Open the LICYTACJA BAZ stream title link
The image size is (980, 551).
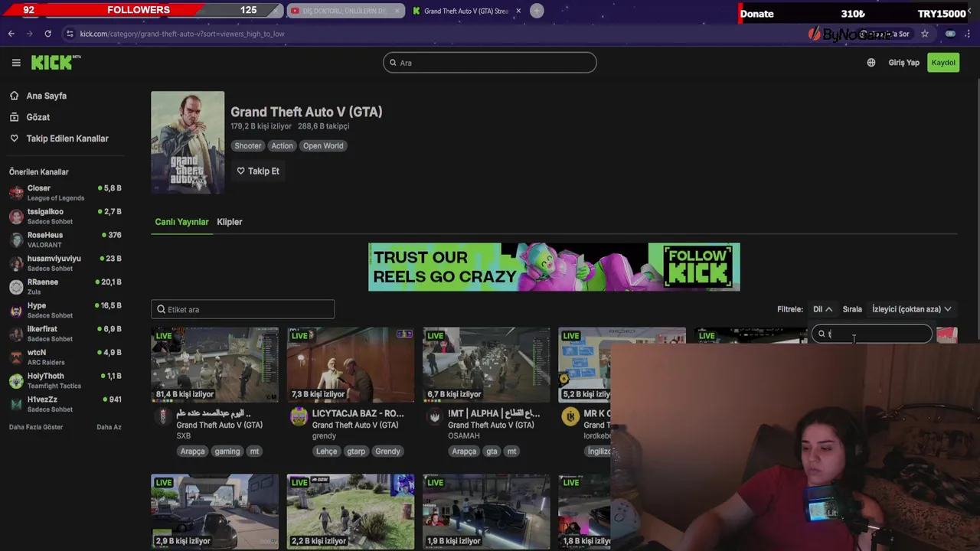[x=358, y=413]
